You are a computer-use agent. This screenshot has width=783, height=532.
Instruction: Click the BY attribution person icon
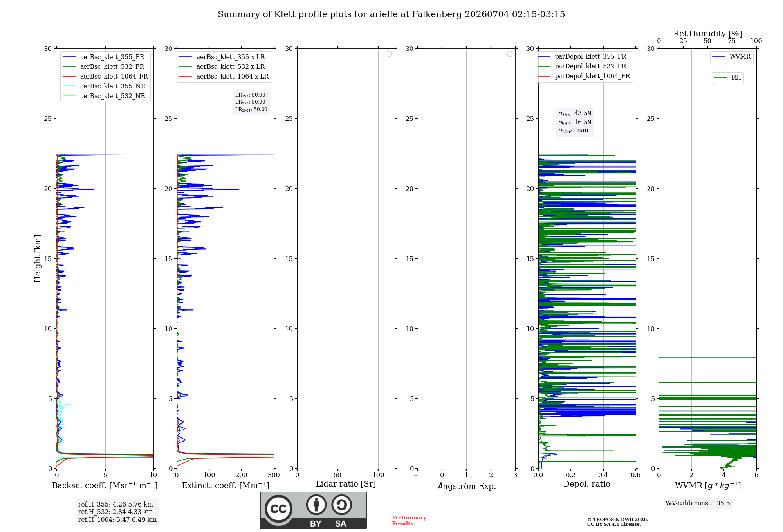316,505
